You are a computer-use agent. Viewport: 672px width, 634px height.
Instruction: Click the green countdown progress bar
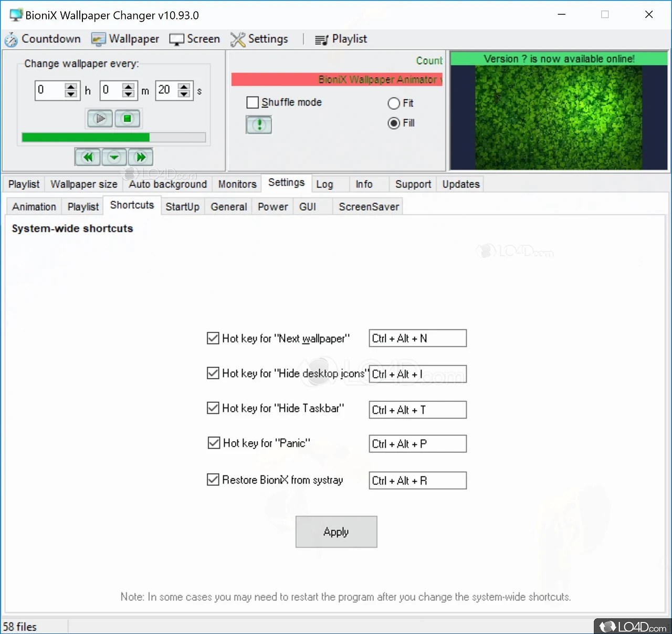[113, 138]
